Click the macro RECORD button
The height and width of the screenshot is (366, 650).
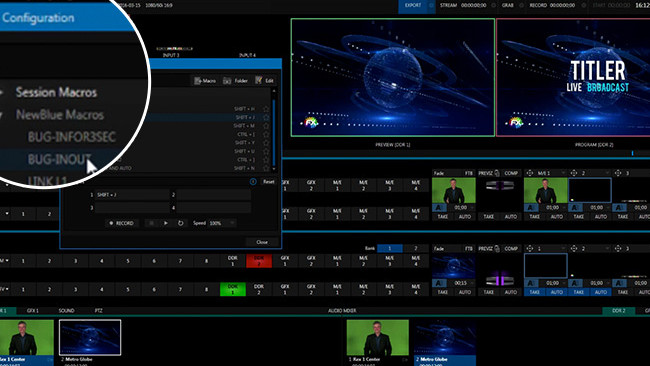121,223
